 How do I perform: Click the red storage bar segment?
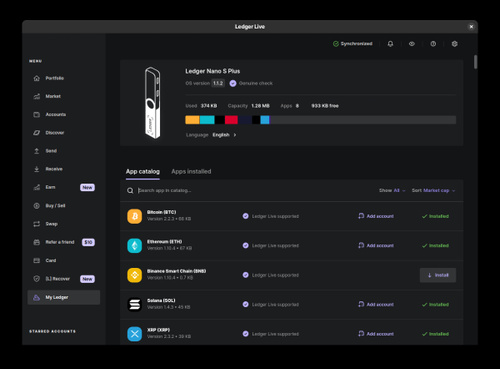[x=231, y=120]
